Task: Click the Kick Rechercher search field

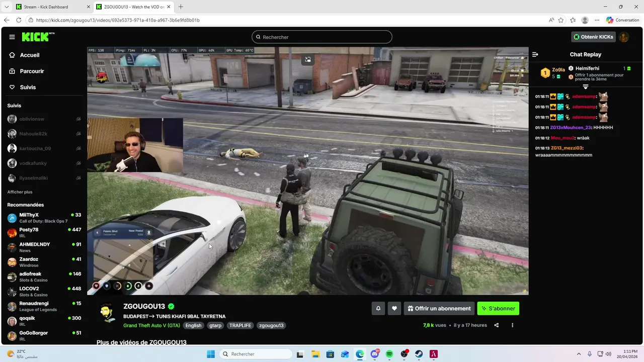Action: 322,37
